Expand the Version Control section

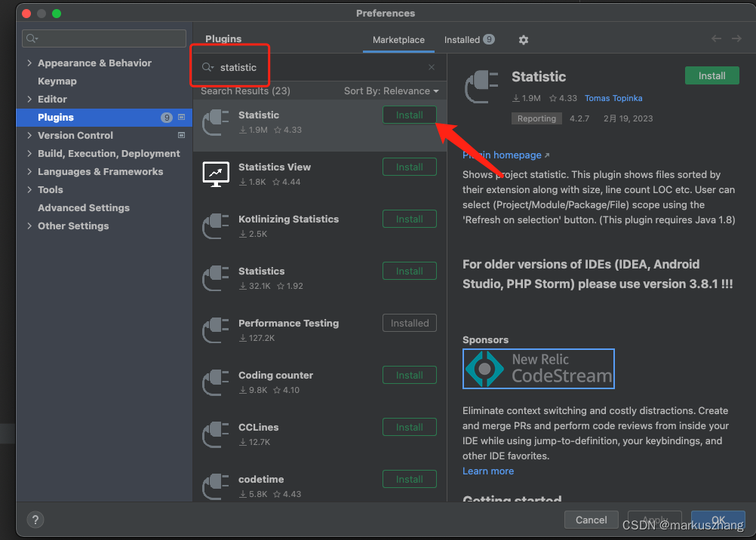[x=29, y=136]
